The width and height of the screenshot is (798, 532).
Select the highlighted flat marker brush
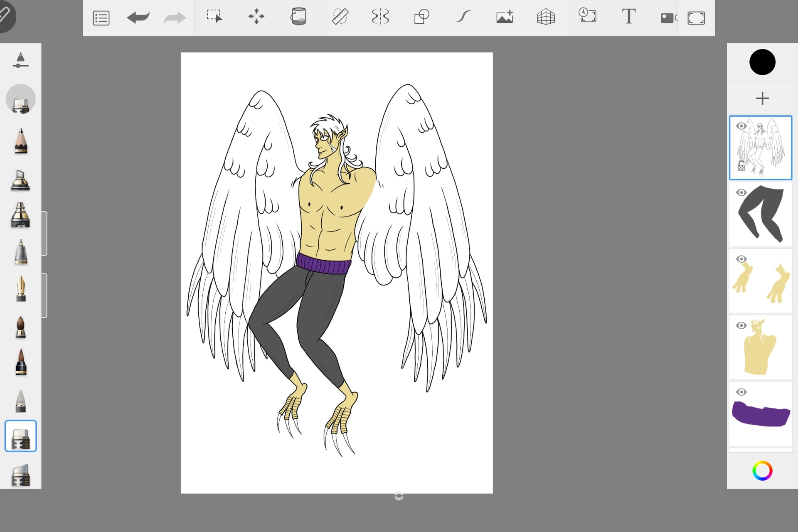[x=20, y=436]
